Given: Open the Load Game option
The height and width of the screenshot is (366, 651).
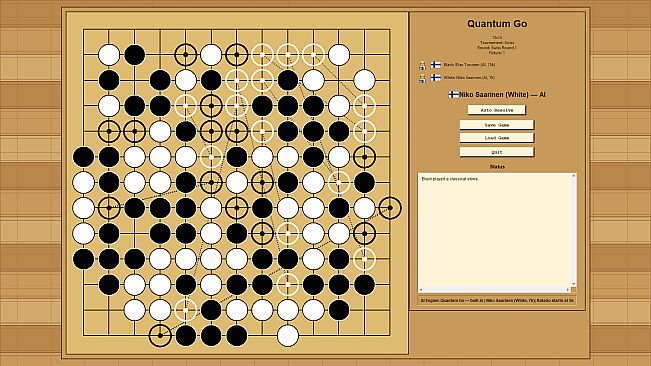Looking at the screenshot, I should 497,138.
